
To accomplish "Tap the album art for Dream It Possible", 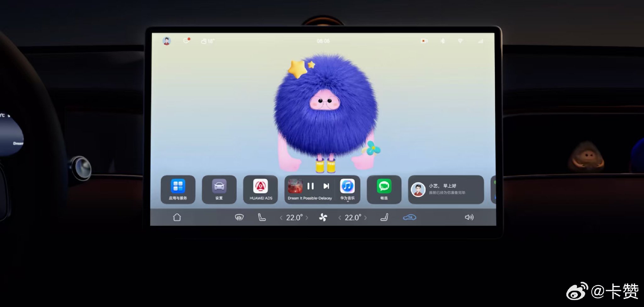I will click(x=295, y=186).
